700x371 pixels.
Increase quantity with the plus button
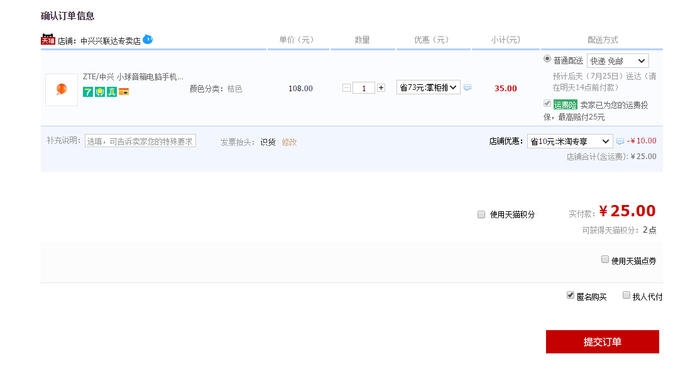coord(381,88)
